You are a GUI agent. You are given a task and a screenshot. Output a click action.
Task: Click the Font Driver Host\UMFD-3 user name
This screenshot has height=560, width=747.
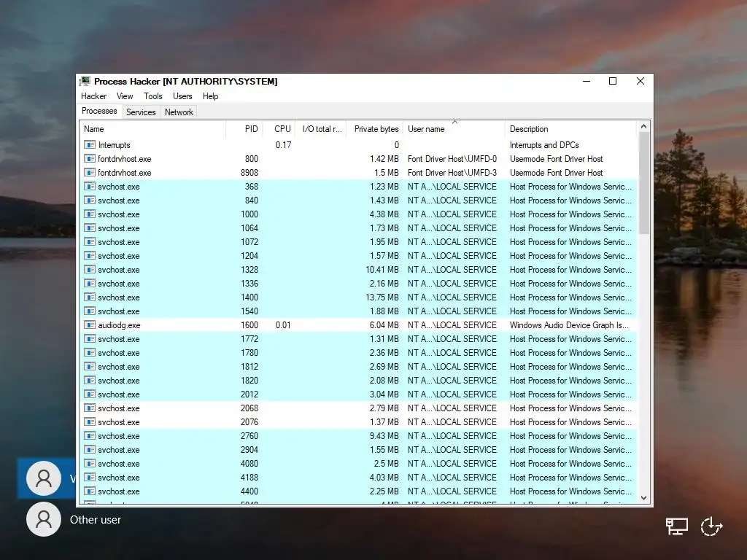coord(452,172)
